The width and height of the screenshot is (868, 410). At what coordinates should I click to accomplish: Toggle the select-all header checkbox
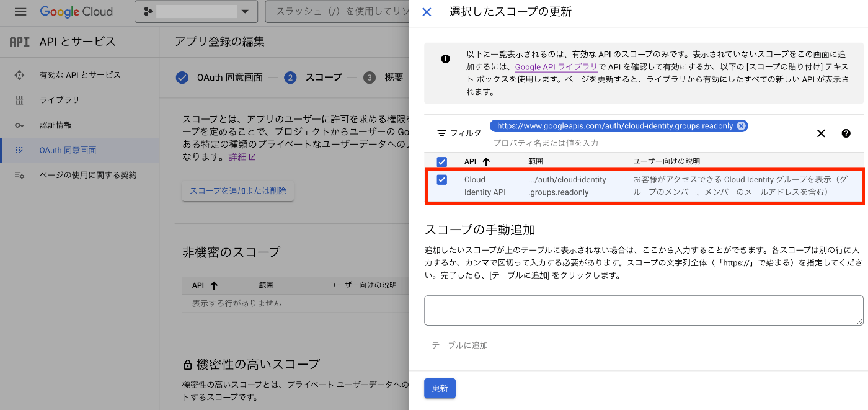442,162
